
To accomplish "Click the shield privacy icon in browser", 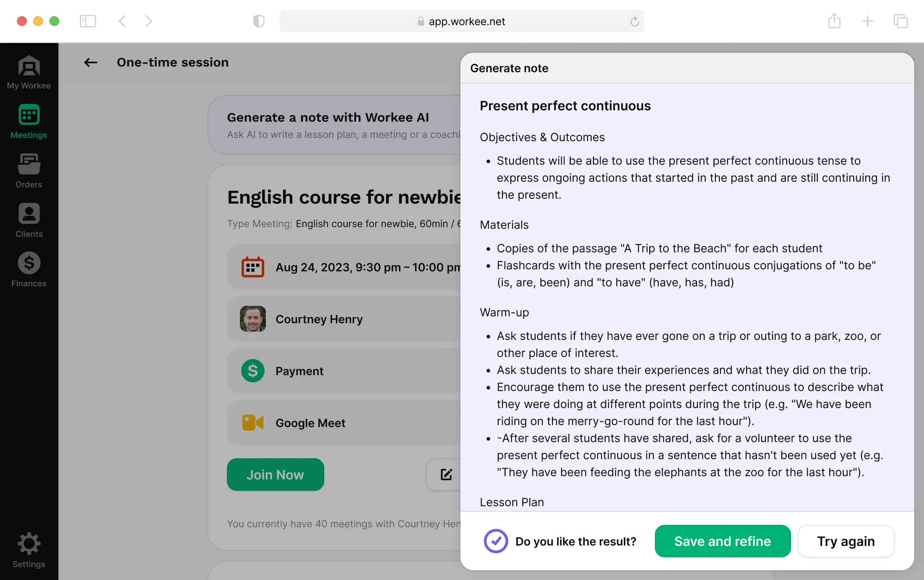I will click(x=259, y=20).
